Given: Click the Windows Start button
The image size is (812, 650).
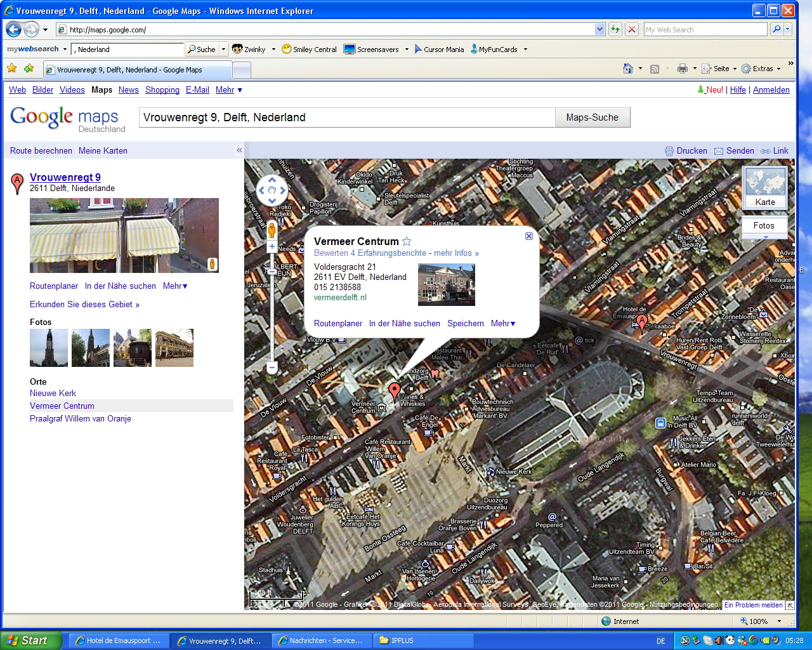Looking at the screenshot, I should 31,640.
